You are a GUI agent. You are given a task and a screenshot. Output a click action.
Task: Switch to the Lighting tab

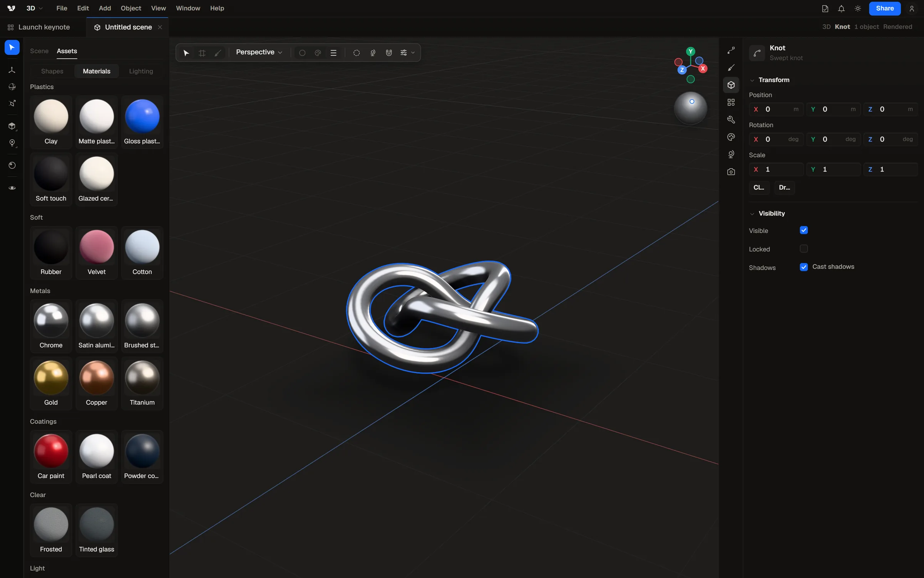[x=141, y=71]
